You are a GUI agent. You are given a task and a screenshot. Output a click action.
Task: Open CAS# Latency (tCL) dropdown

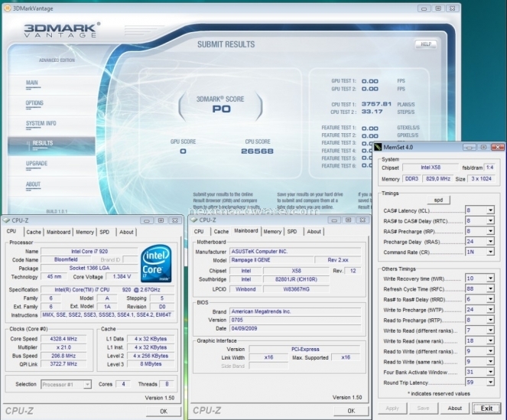tap(490, 210)
